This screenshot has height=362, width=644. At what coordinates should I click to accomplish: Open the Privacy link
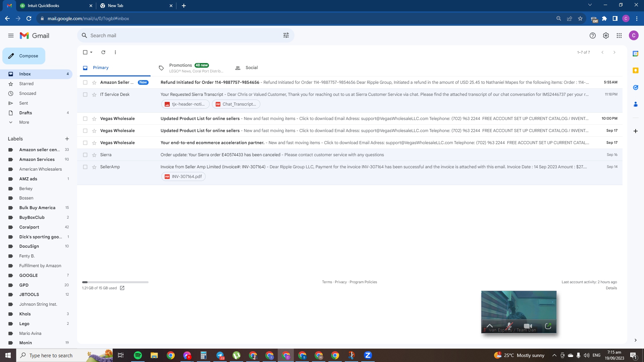pos(341,282)
